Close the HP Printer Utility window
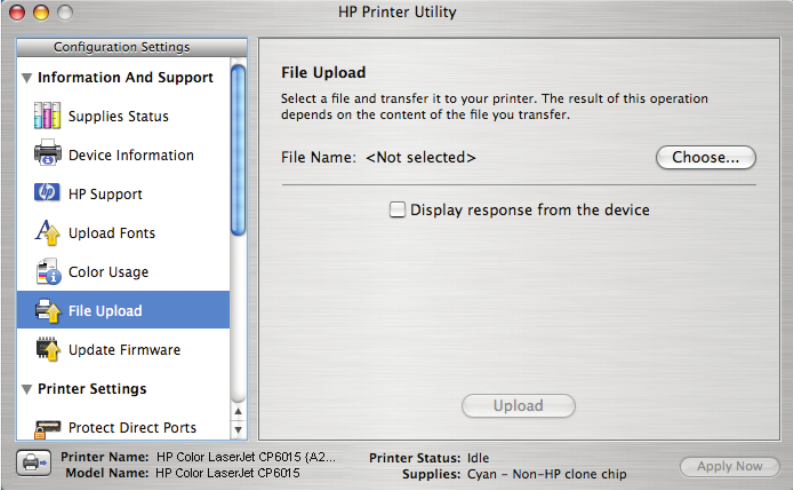Viewport: 793px width, 490px height. tap(17, 12)
